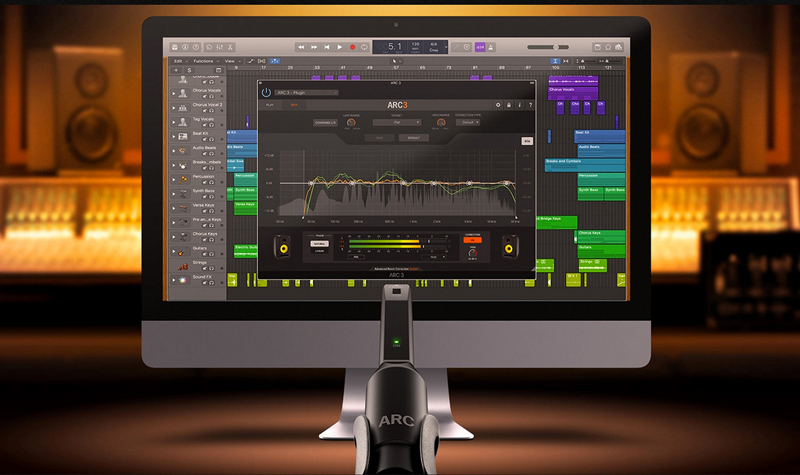
Task: Select the Chorus Vocal 2 track icon
Action: pyautogui.click(x=183, y=108)
